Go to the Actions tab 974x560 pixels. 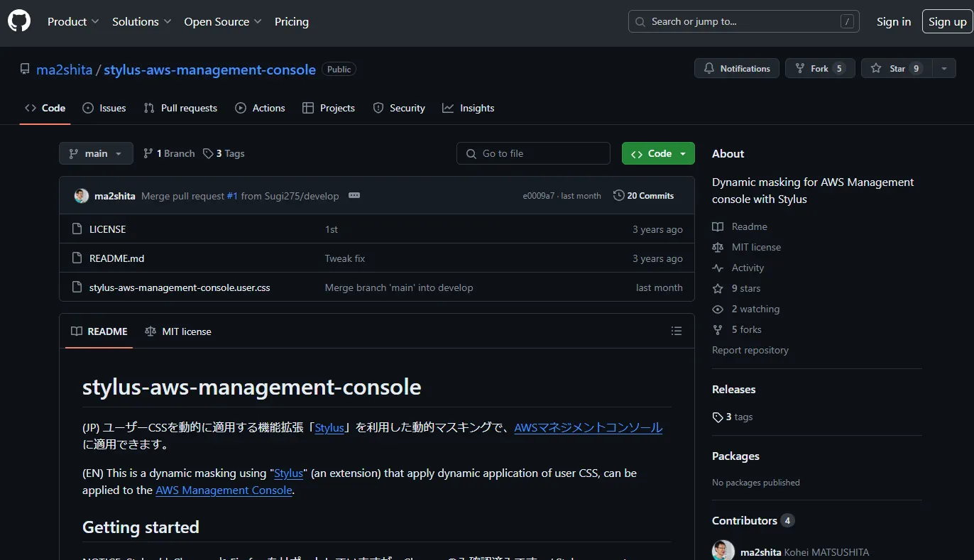pos(260,108)
